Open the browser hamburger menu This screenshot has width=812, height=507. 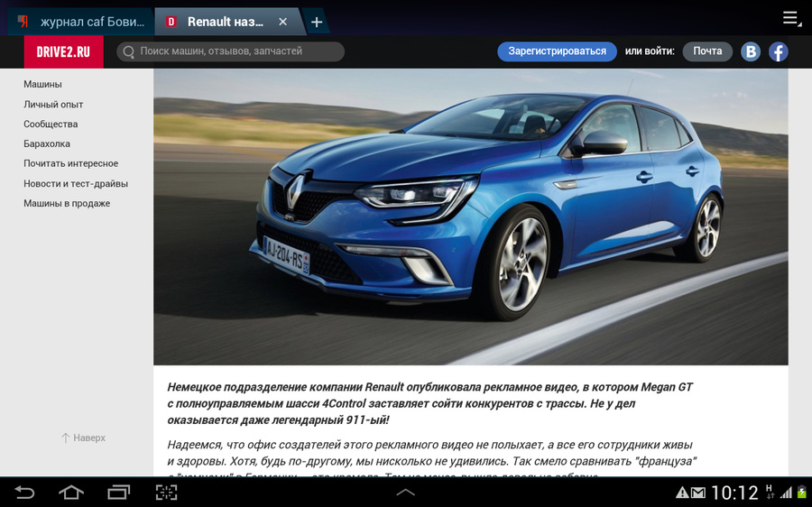tap(790, 18)
